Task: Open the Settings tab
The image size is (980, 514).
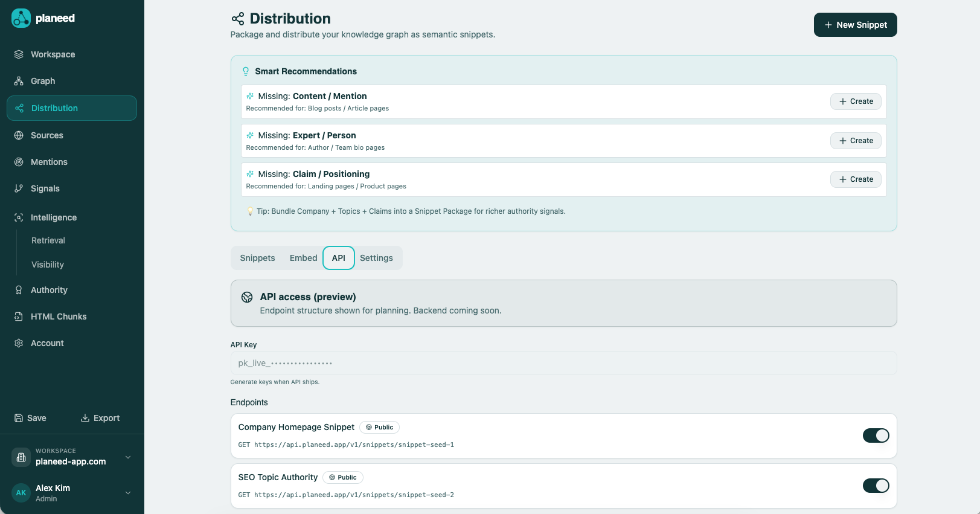Action: coord(376,258)
